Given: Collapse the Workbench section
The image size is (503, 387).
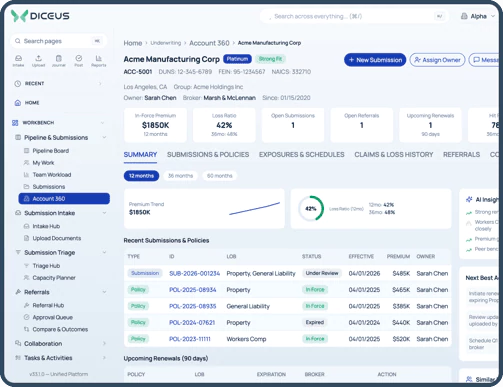Looking at the screenshot, I should tap(103, 123).
